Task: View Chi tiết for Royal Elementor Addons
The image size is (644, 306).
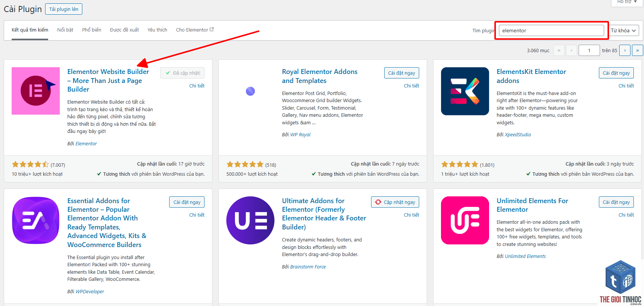Action: pos(411,86)
